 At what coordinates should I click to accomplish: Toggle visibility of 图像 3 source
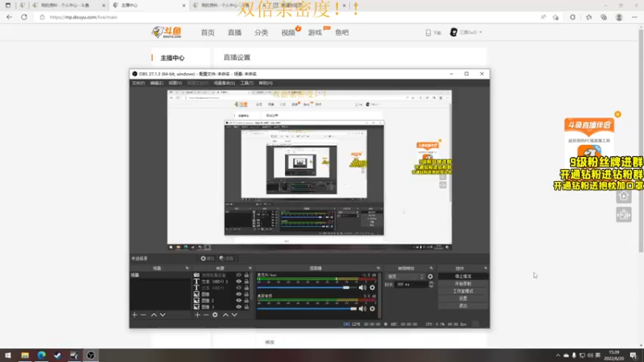(x=238, y=307)
